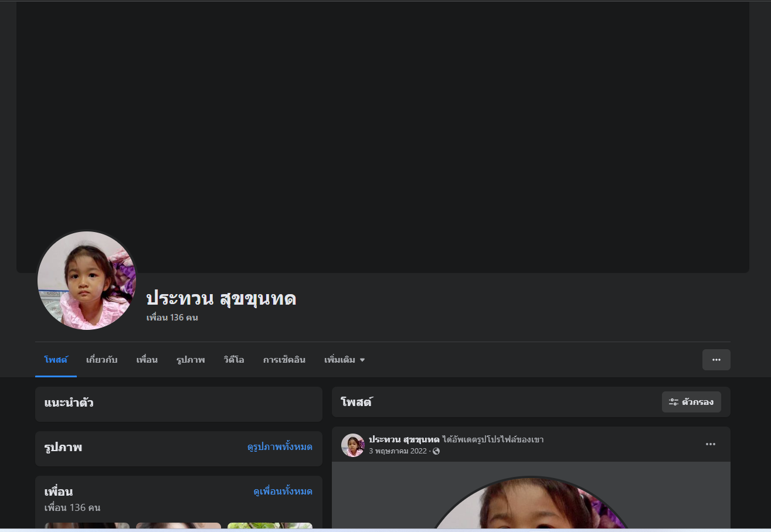771x532 pixels.
Task: Click the small author avatar on the post
Action: click(353, 445)
